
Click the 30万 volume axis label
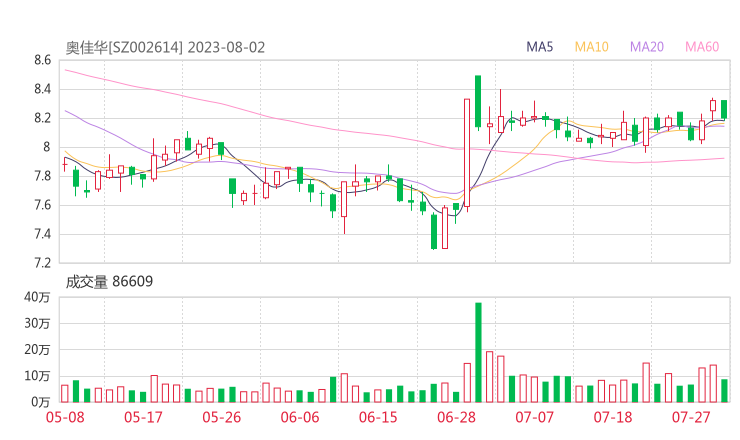37,323
